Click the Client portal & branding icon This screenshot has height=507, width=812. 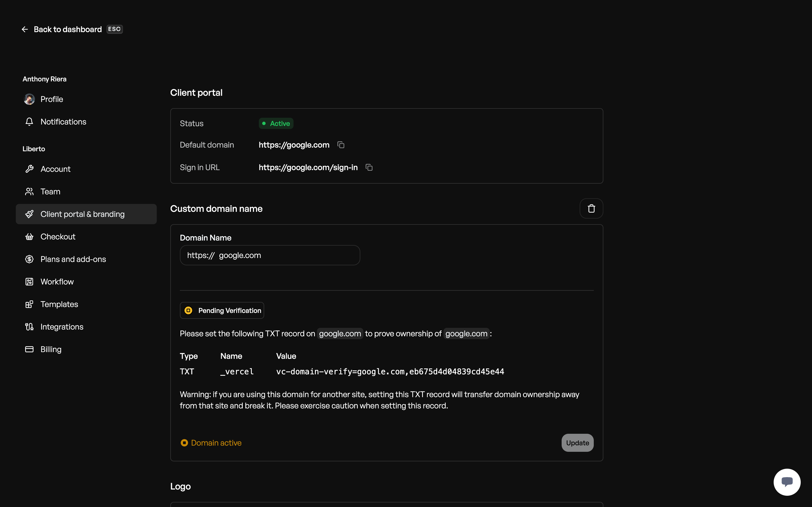[29, 214]
